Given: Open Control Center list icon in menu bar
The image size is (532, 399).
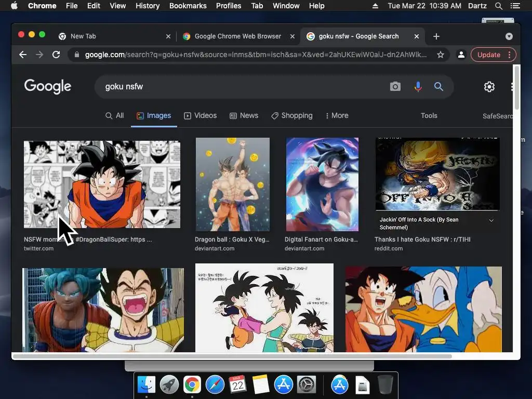Looking at the screenshot, I should tap(515, 6).
